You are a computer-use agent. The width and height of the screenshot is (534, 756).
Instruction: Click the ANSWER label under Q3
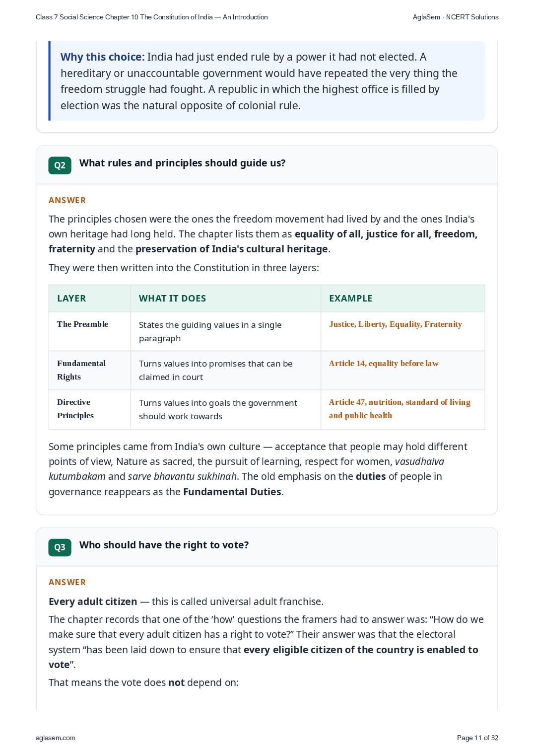click(67, 582)
